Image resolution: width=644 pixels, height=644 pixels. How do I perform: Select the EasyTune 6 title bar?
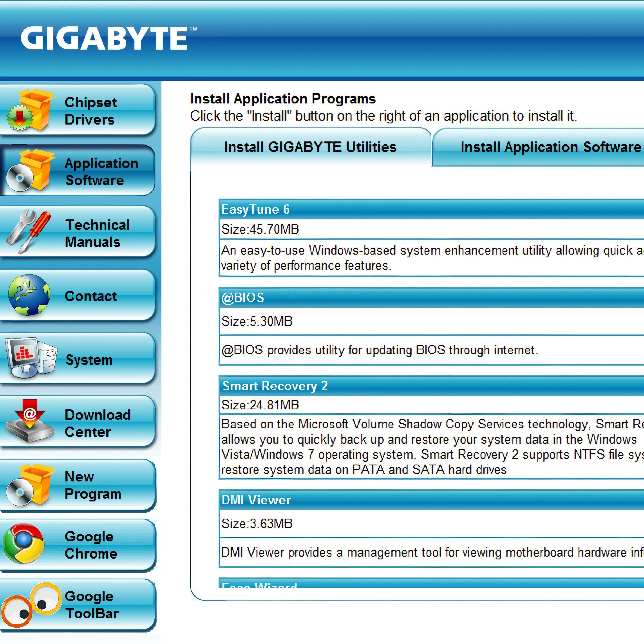431,209
